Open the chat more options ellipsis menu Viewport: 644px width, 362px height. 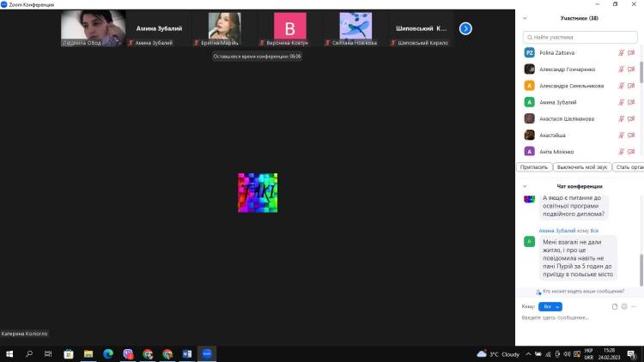633,306
